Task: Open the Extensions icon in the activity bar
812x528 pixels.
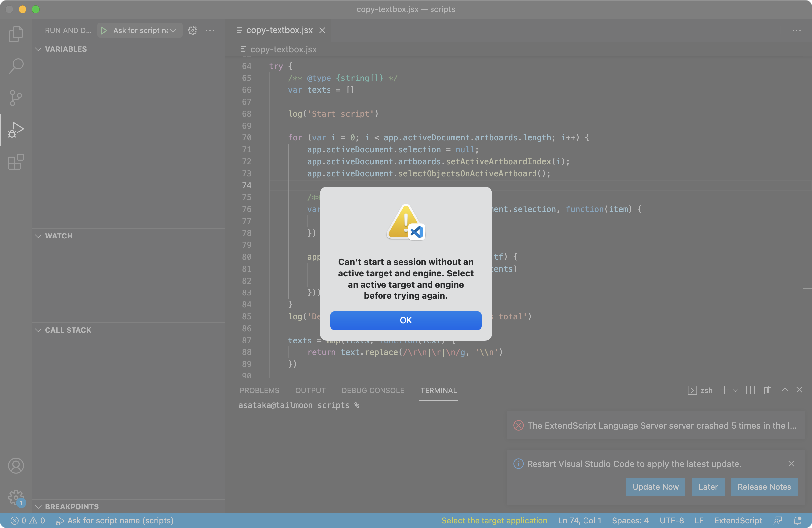Action: coord(15,161)
